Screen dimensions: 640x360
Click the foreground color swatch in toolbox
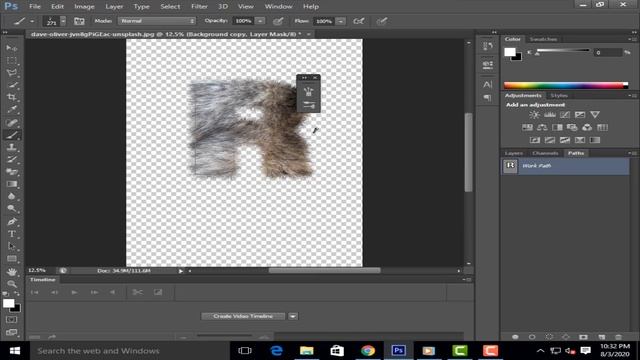click(x=8, y=303)
